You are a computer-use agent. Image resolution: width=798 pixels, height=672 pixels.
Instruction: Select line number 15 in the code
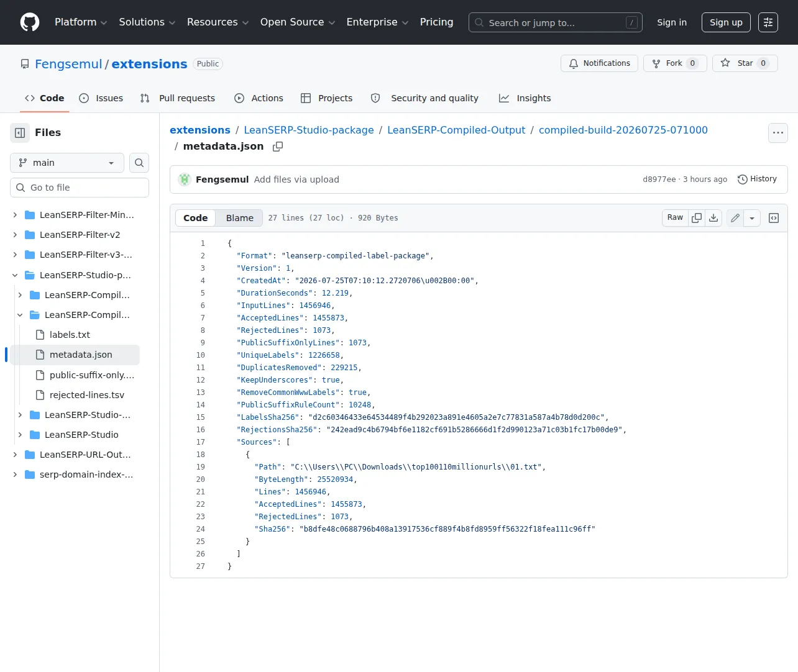200,417
